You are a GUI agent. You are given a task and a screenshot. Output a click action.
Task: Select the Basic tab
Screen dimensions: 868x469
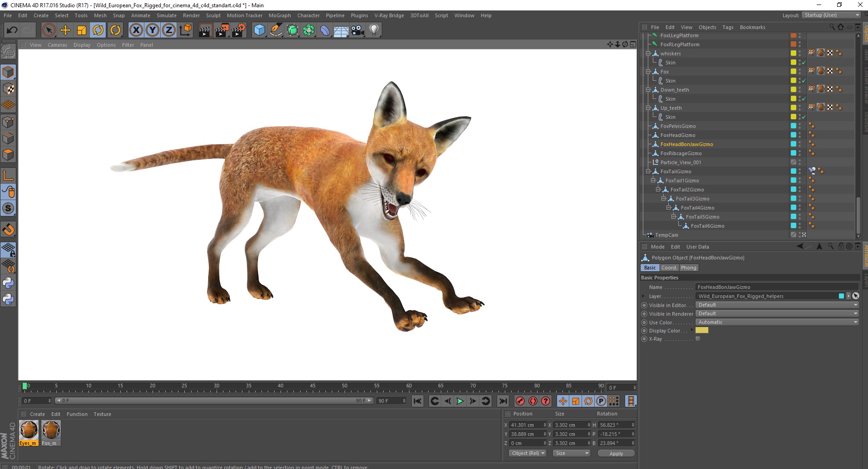(x=650, y=268)
